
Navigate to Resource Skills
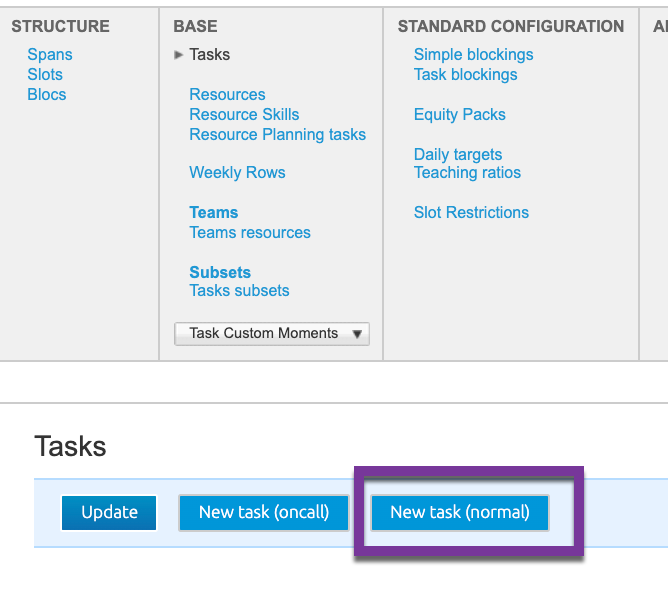(x=245, y=115)
